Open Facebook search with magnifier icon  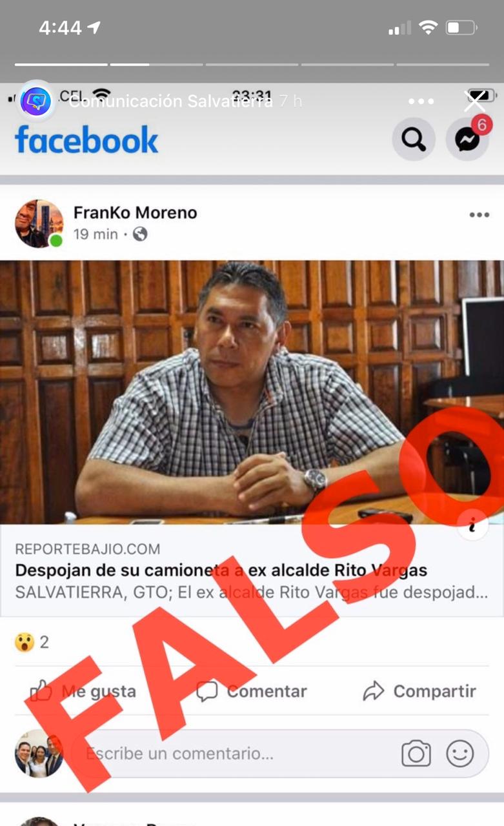tap(413, 139)
